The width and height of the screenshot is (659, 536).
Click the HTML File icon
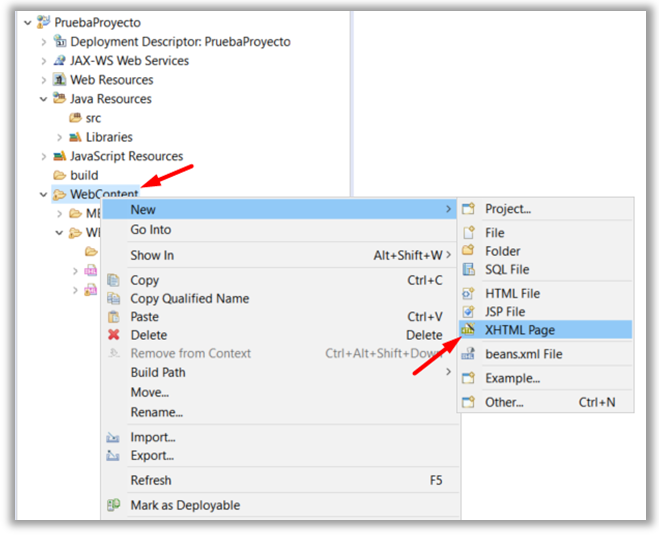pyautogui.click(x=467, y=293)
